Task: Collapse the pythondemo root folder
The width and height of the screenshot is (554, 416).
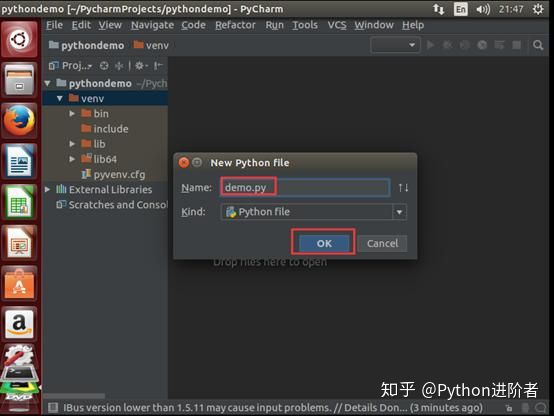Action: (x=48, y=83)
